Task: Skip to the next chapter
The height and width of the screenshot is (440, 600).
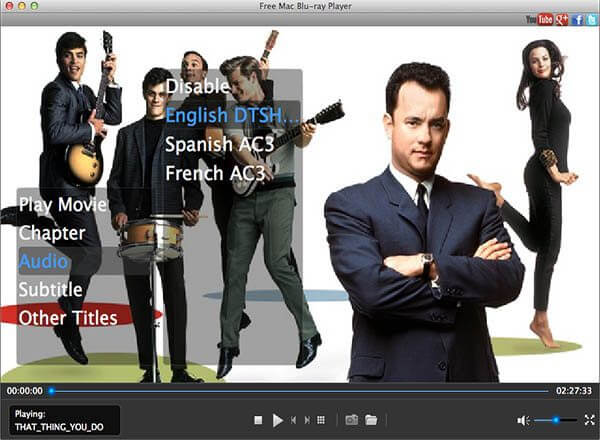Action: pyautogui.click(x=307, y=420)
